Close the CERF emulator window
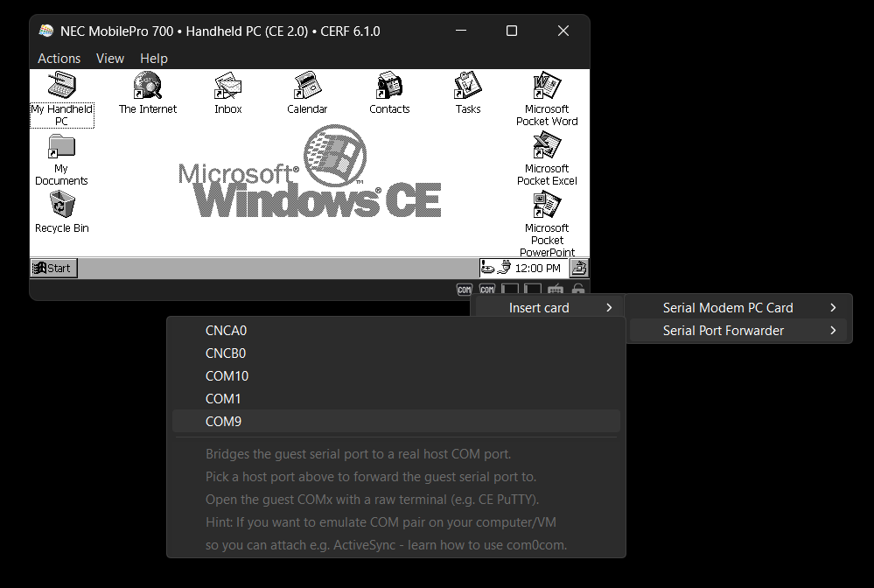The height and width of the screenshot is (588, 874). 563,31
